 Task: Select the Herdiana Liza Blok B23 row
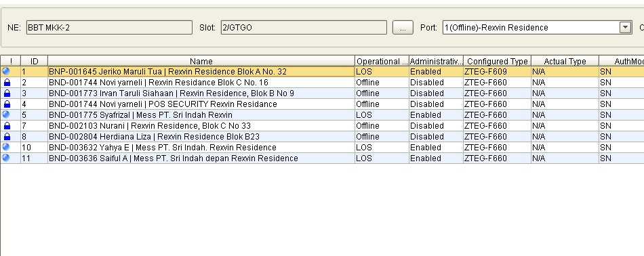click(x=322, y=137)
